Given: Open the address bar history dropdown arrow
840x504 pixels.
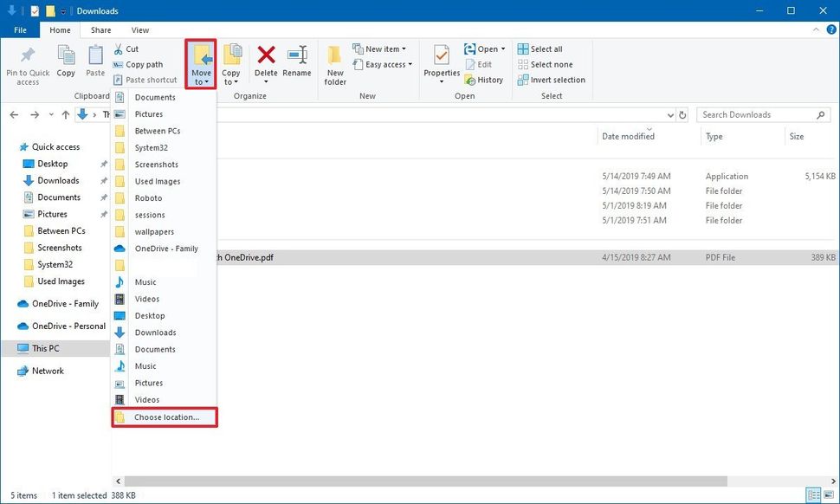Looking at the screenshot, I should pyautogui.click(x=670, y=114).
